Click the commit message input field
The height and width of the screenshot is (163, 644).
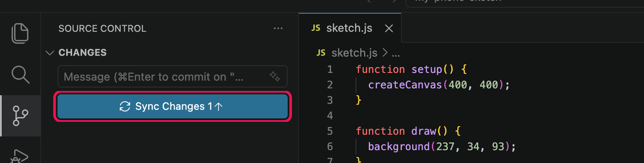172,76
